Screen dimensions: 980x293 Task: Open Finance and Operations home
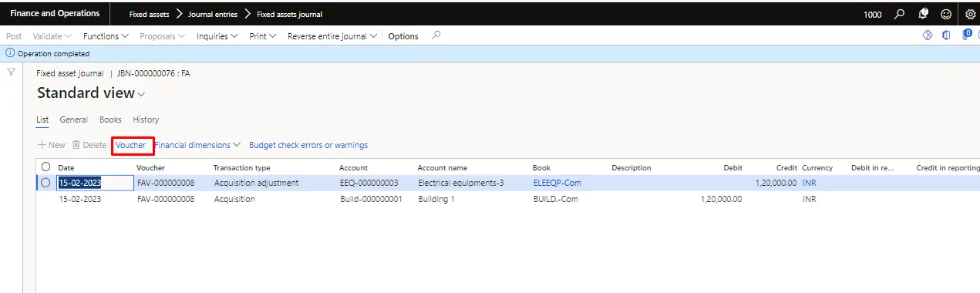tap(55, 14)
